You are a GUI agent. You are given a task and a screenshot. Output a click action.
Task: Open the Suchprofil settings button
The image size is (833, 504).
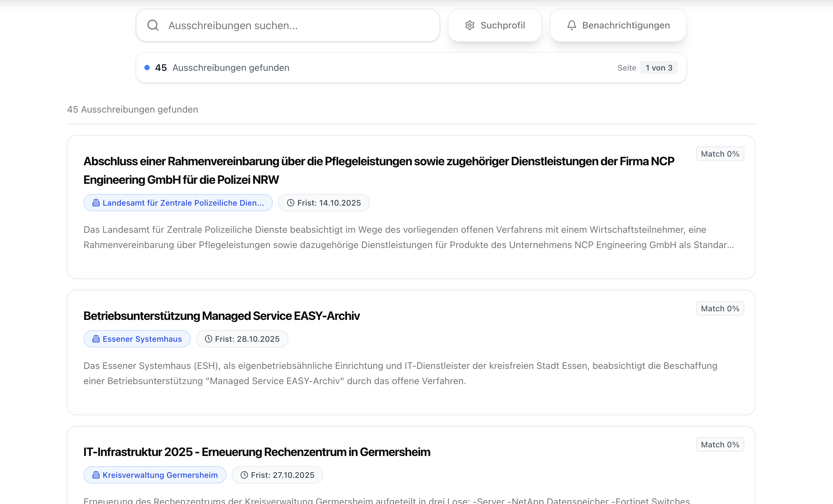(x=495, y=25)
